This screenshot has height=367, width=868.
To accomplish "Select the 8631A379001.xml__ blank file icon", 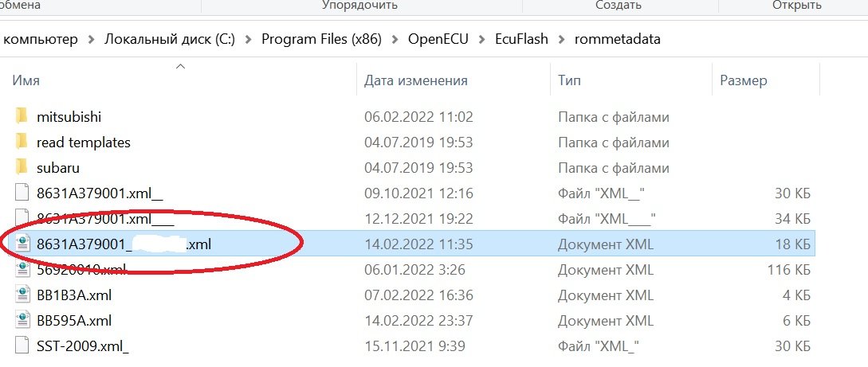I will (x=22, y=193).
